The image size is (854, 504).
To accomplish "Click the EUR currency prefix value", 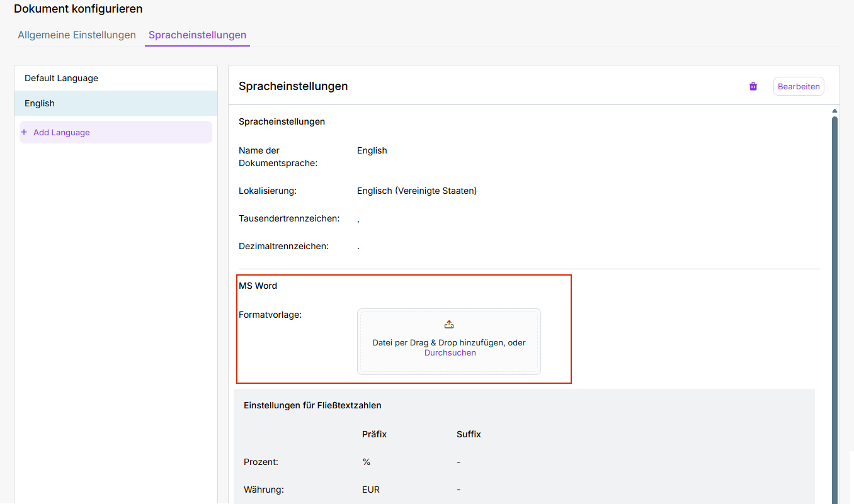I will pos(371,490).
